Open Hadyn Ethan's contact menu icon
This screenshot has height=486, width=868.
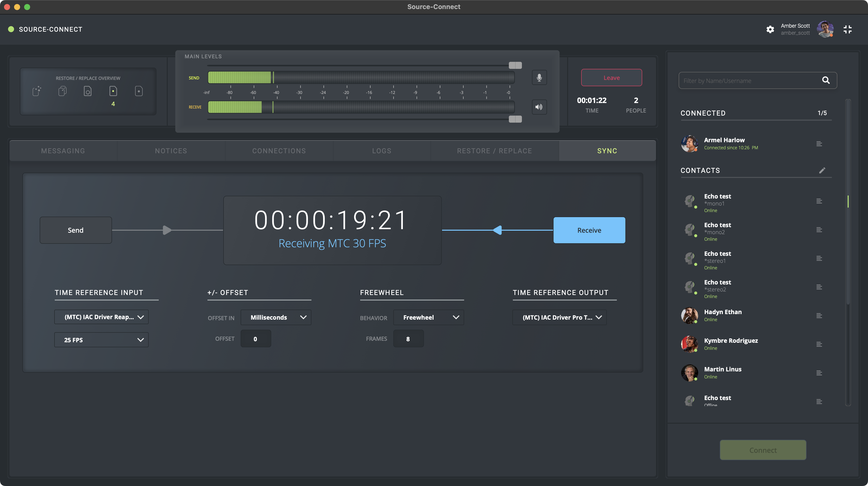[x=819, y=316]
